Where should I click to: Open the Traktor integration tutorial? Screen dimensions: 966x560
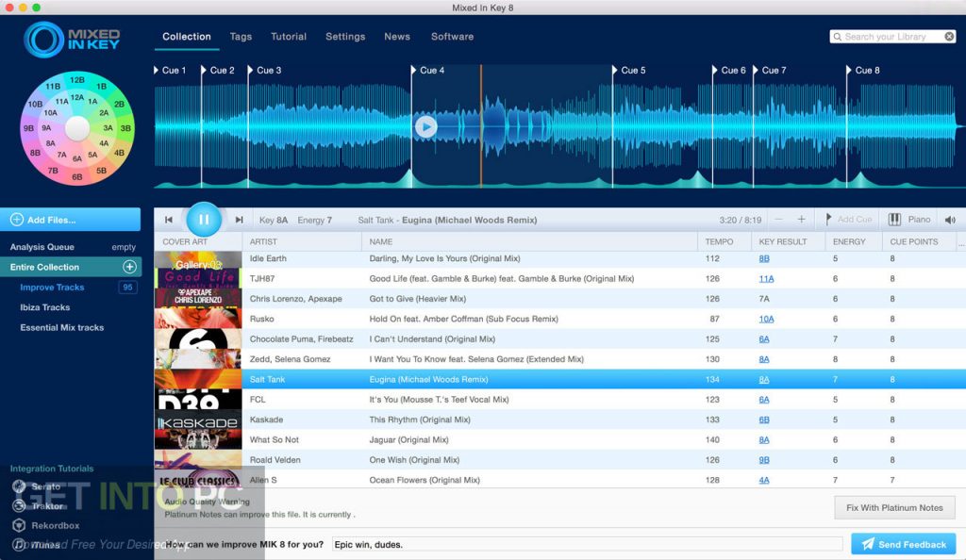[x=39, y=506]
